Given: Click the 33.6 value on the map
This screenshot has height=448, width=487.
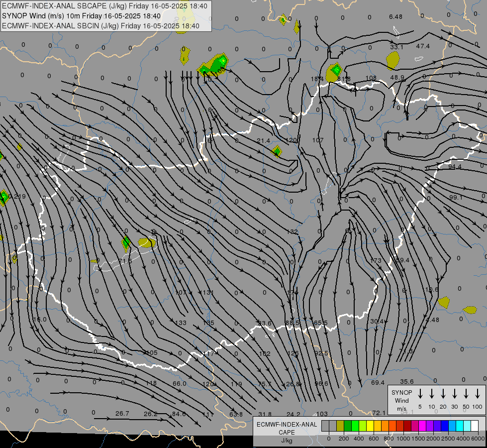Looking at the screenshot, I should coord(265,324).
